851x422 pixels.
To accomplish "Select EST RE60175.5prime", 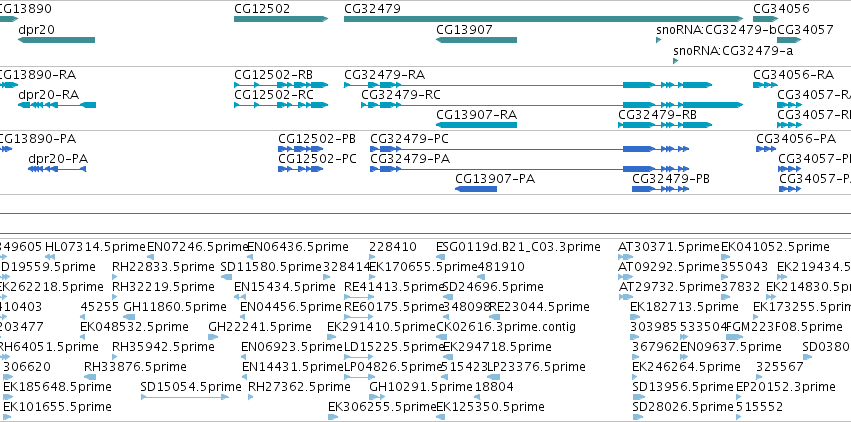I will [395, 306].
